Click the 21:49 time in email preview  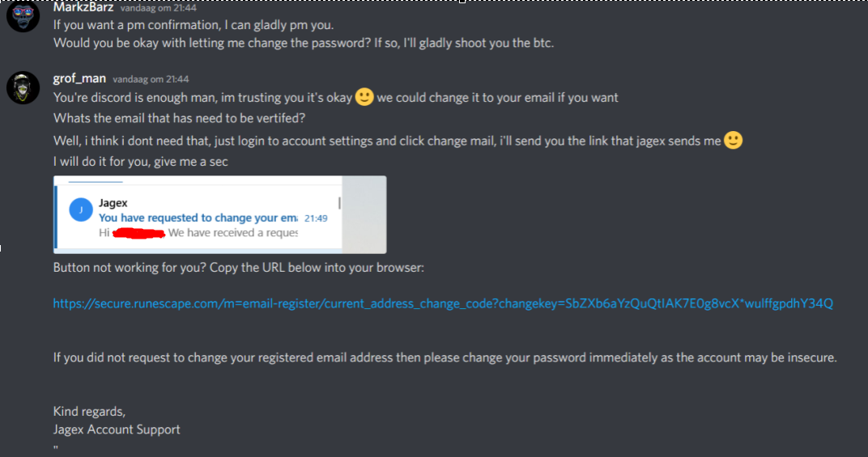point(315,218)
